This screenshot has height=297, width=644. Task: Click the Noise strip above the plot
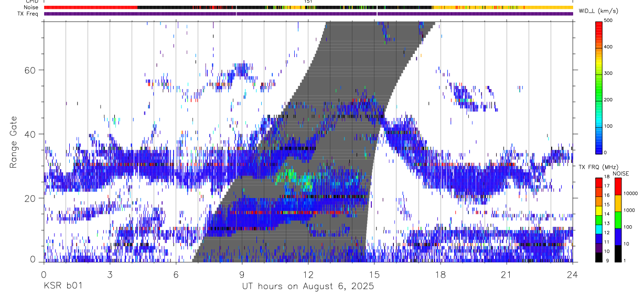308,7
